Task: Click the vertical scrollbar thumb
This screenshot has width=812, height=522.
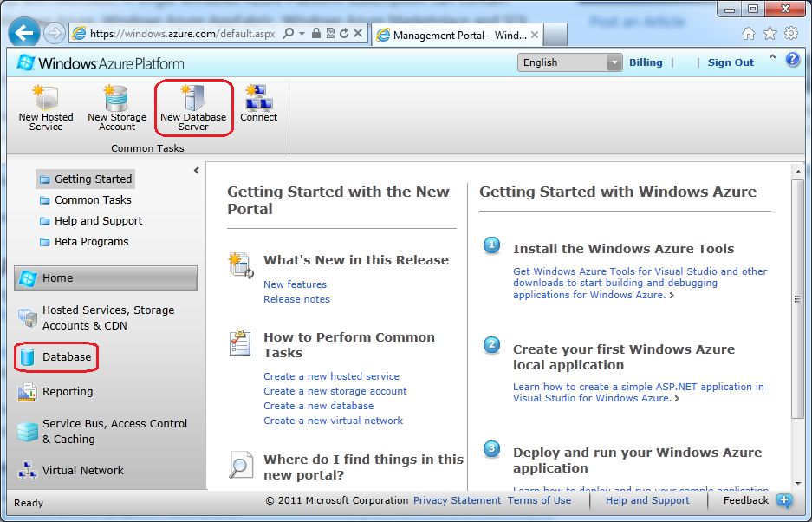Action: tap(797, 298)
